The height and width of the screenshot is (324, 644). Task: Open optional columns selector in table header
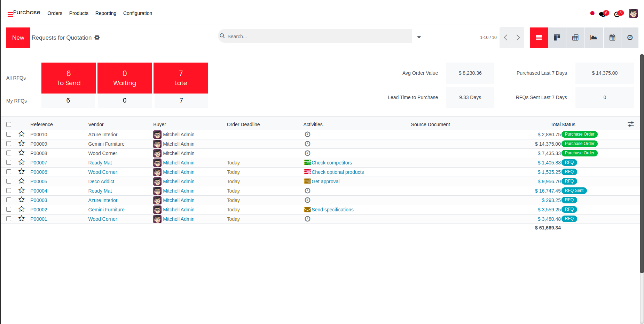[x=630, y=124]
